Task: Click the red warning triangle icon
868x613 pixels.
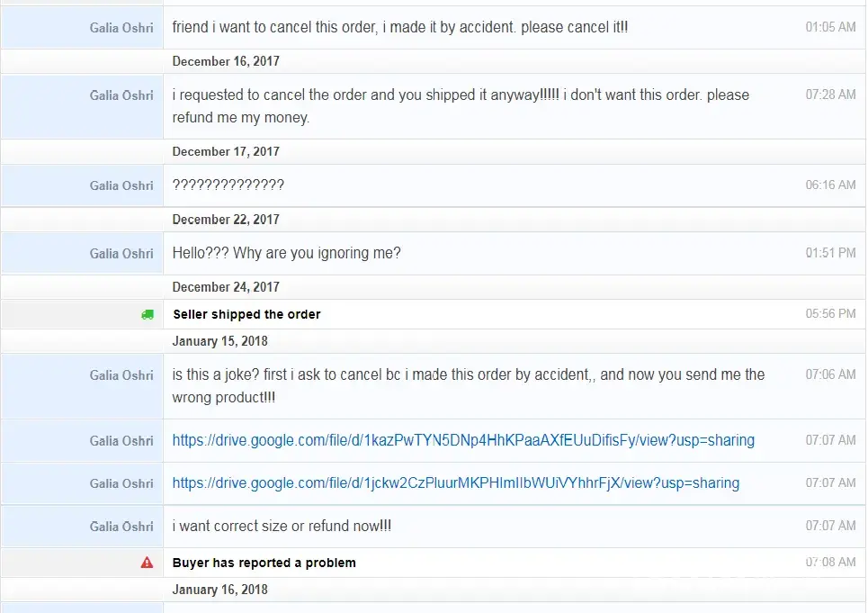Action: 148,563
